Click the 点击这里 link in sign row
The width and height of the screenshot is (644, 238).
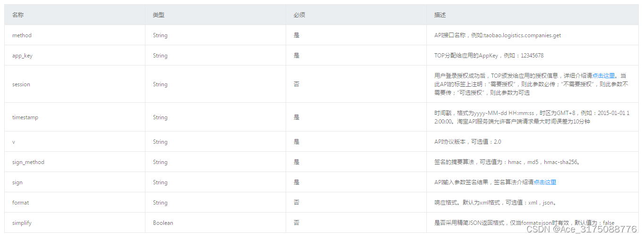tap(545, 182)
